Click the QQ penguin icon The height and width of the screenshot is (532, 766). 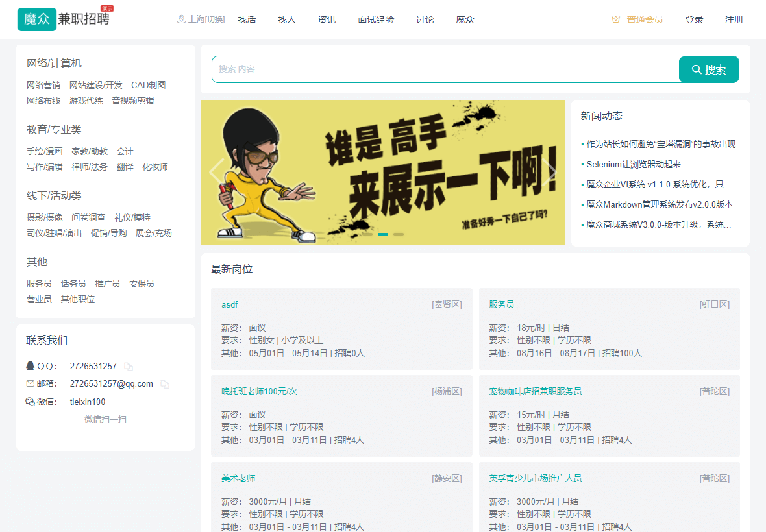(x=31, y=366)
